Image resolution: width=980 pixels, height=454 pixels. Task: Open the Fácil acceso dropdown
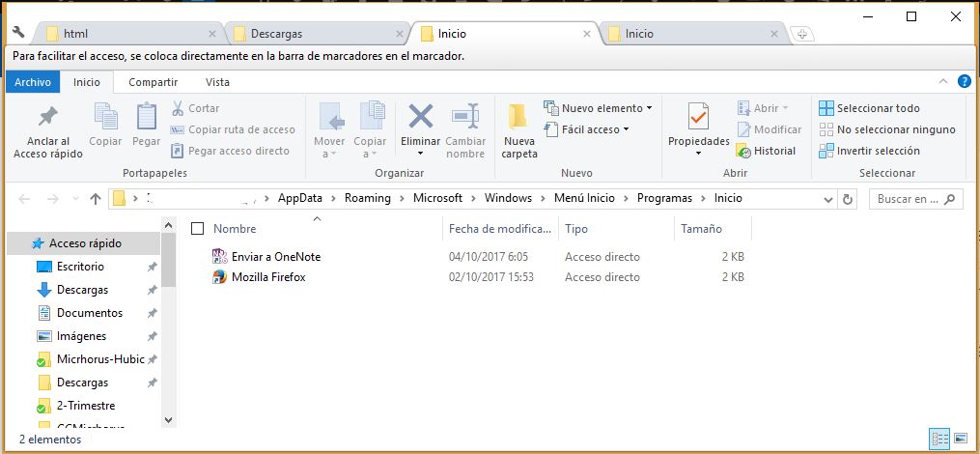point(626,129)
